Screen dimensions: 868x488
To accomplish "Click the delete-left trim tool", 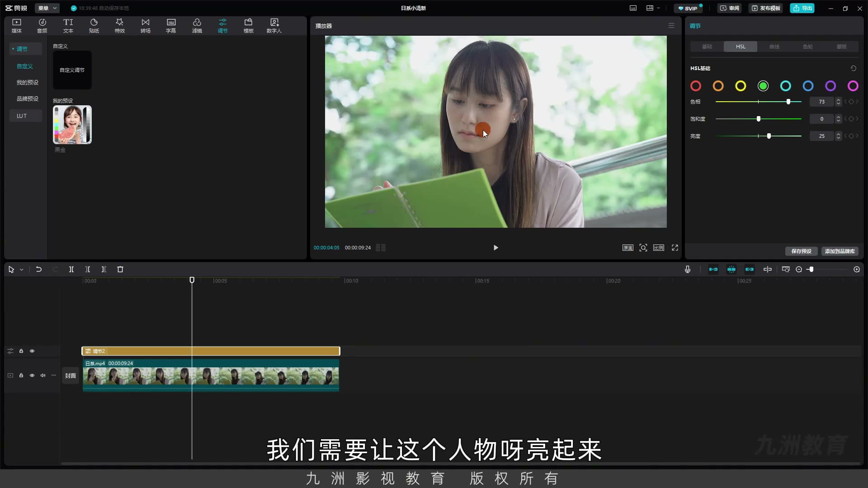I will tap(88, 269).
